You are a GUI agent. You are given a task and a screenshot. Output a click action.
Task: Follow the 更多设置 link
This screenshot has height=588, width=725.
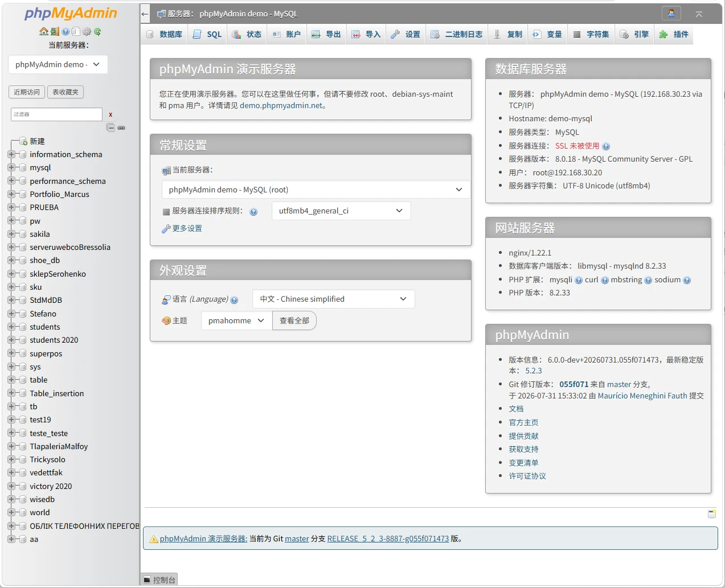[187, 228]
